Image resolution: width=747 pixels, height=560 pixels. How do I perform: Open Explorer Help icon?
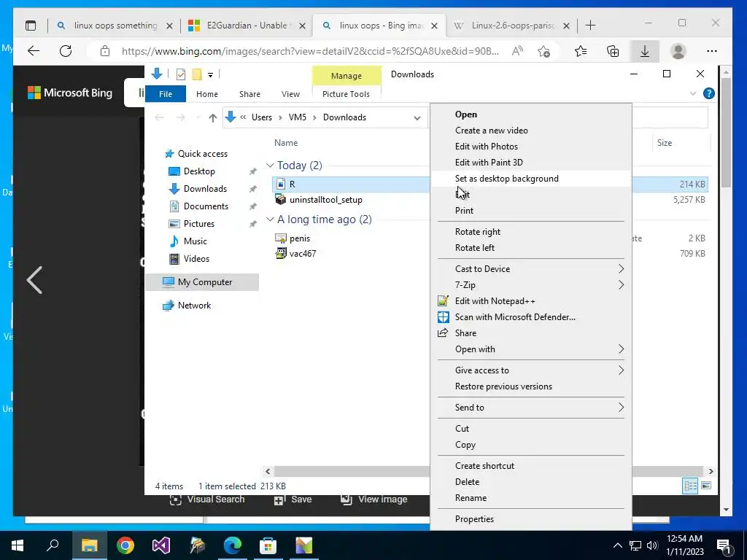pos(709,93)
